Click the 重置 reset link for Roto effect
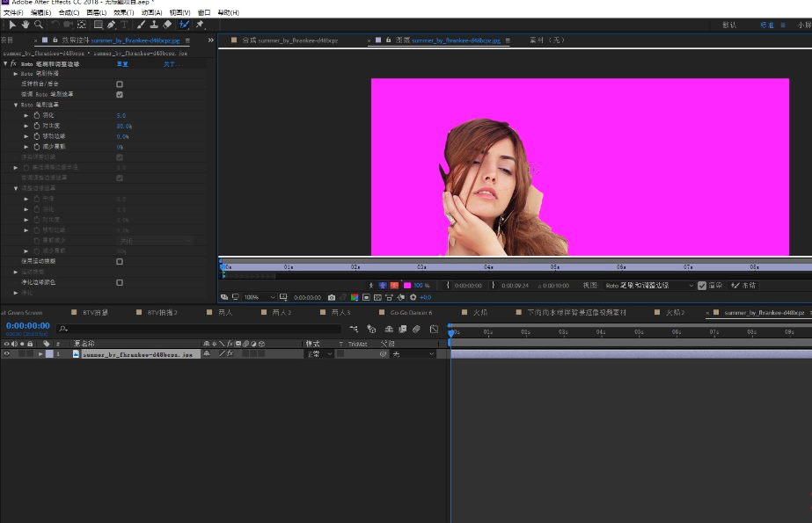This screenshot has height=523, width=812. click(x=123, y=64)
